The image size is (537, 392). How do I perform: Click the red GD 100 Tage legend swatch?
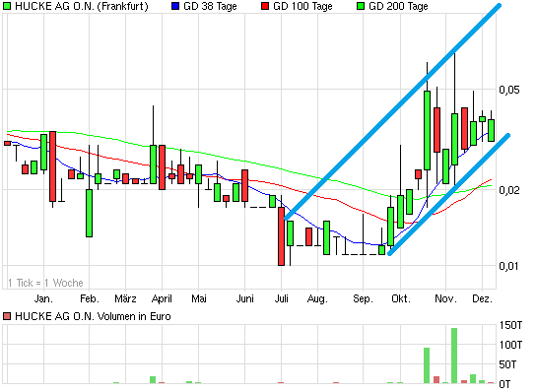click(265, 6)
